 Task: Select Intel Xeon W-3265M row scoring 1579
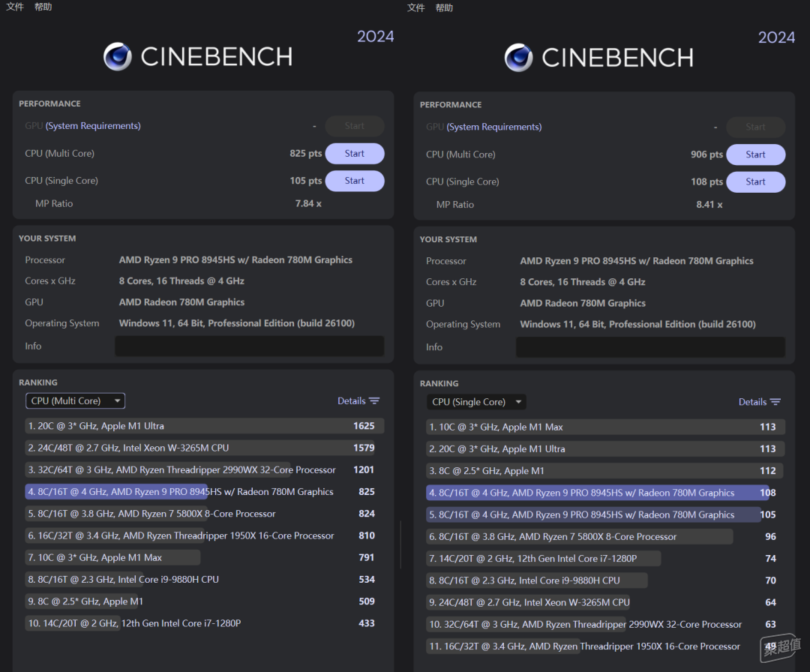[205, 448]
